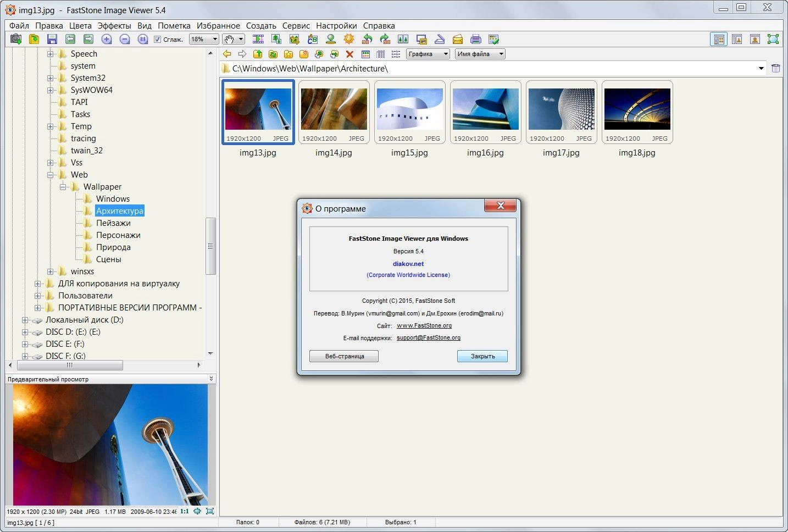Click the open file folder icon
The width and height of the screenshot is (788, 532).
(x=34, y=39)
